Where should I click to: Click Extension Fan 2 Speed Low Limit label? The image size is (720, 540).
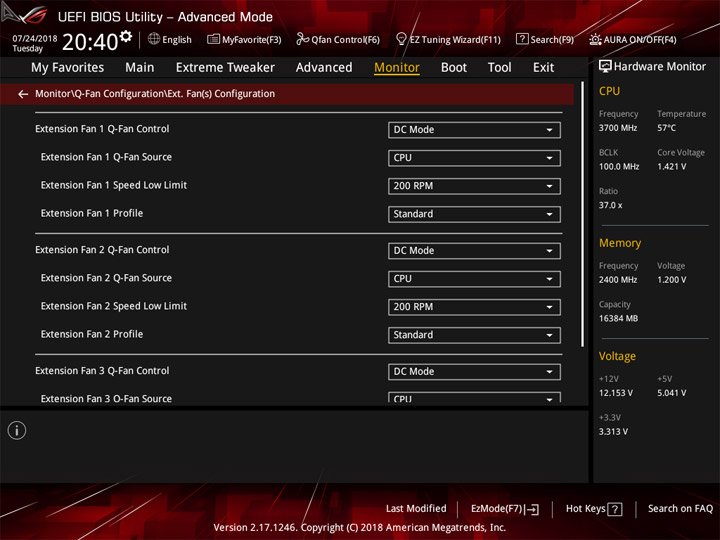114,306
